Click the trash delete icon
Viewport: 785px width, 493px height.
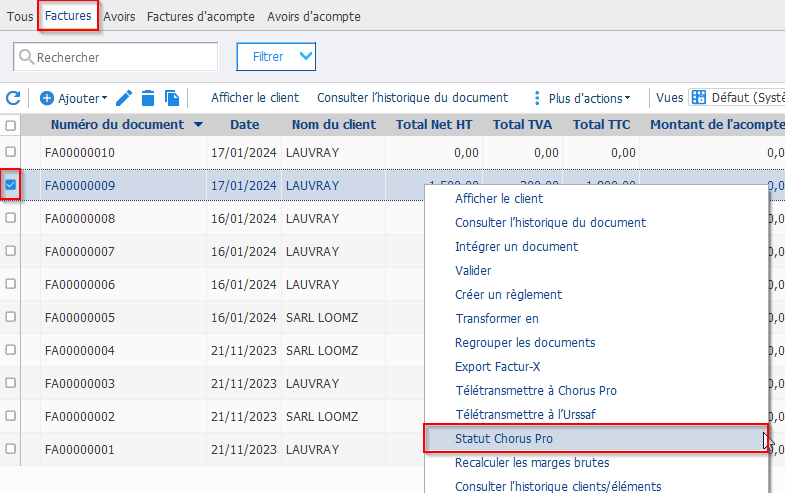(148, 98)
